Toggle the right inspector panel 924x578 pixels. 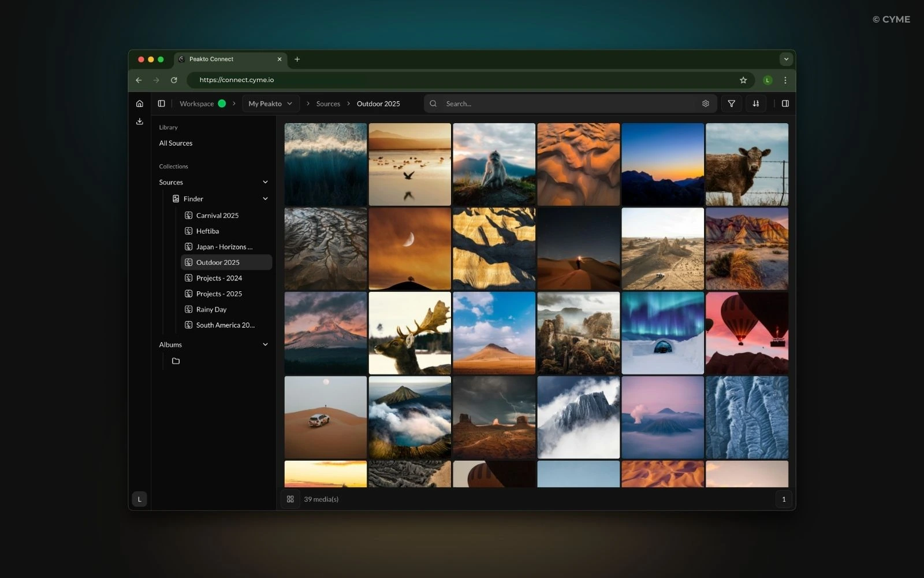tap(785, 103)
